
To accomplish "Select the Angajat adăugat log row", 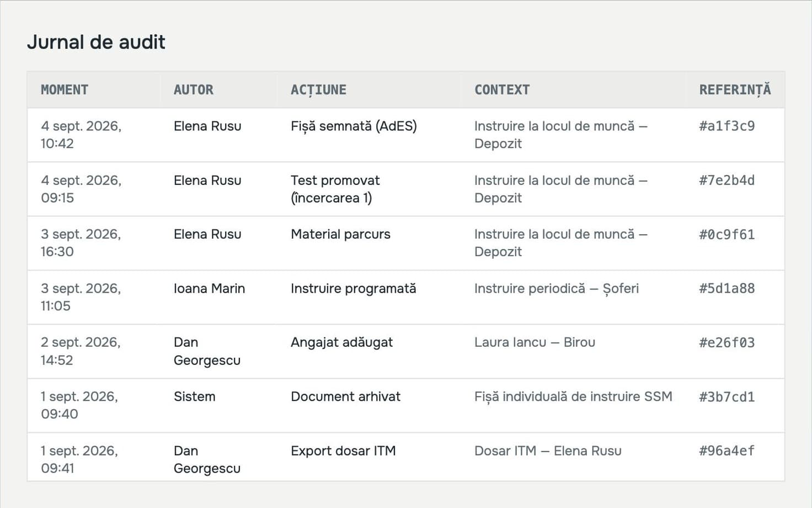I will [406, 351].
